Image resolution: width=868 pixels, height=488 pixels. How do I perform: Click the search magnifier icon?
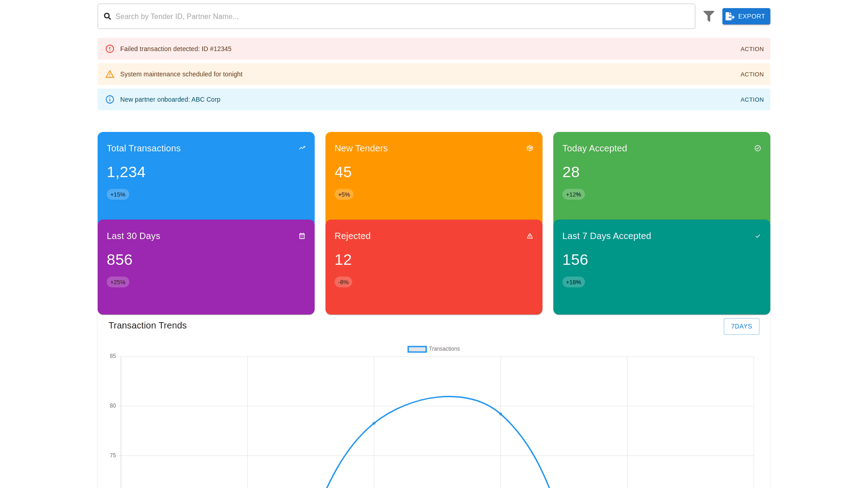(108, 16)
